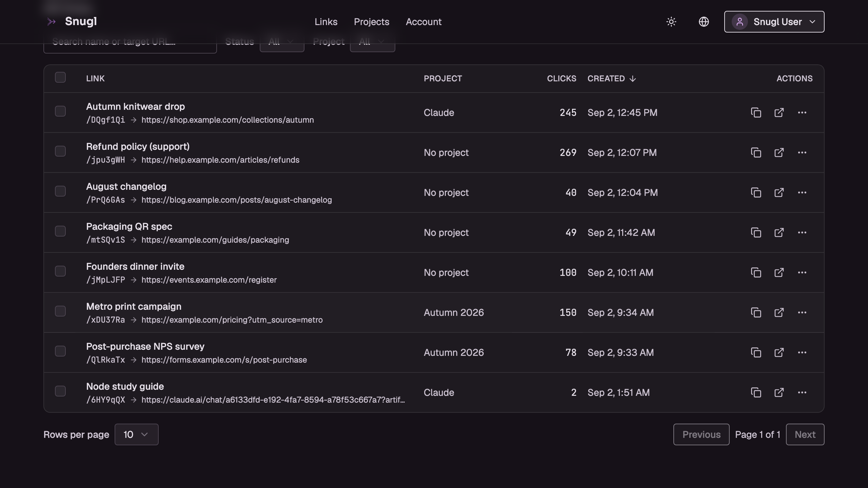Click the https://events.example.com/register URL
The image size is (868, 488).
[209, 280]
